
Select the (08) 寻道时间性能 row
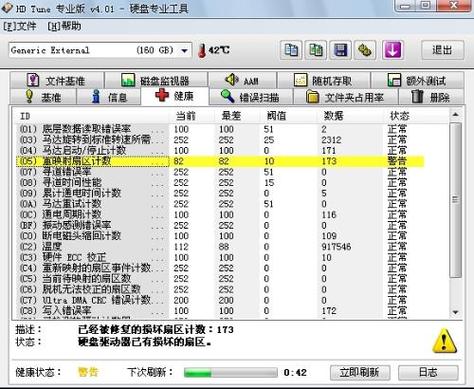click(x=220, y=183)
